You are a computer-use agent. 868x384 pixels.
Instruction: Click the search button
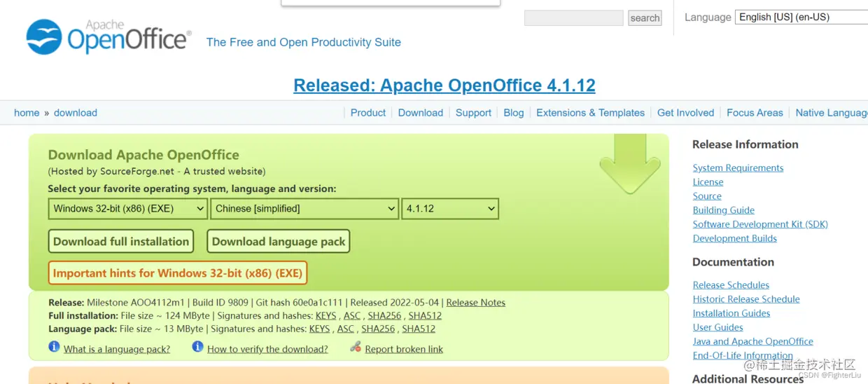pos(645,18)
